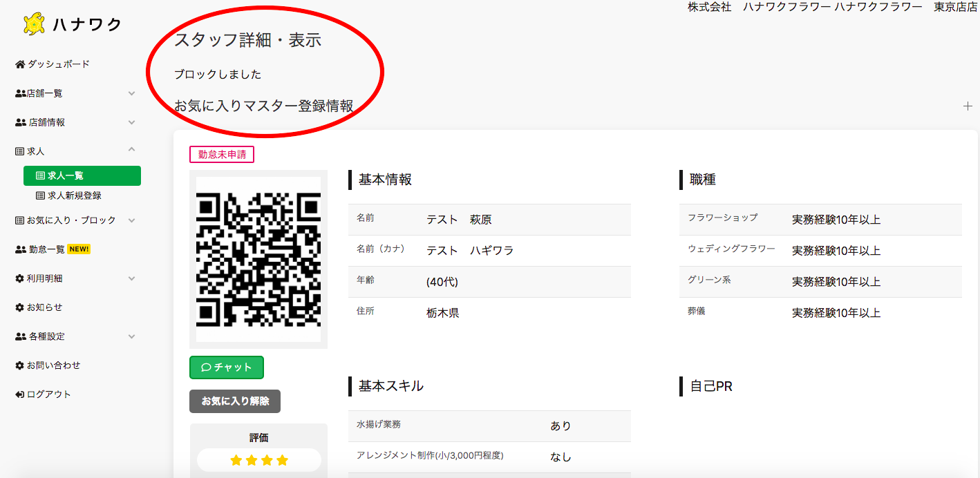Click the フラワーショップ job type row
This screenshot has width=980, height=478.
[x=820, y=220]
